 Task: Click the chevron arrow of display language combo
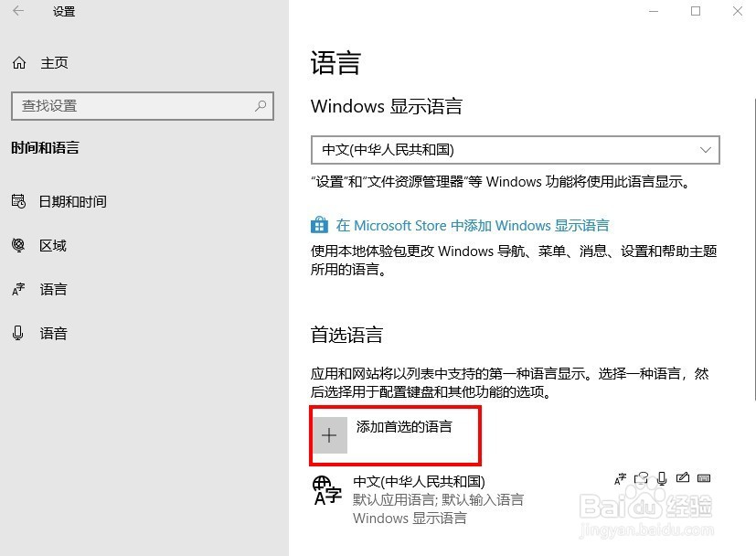coord(706,150)
